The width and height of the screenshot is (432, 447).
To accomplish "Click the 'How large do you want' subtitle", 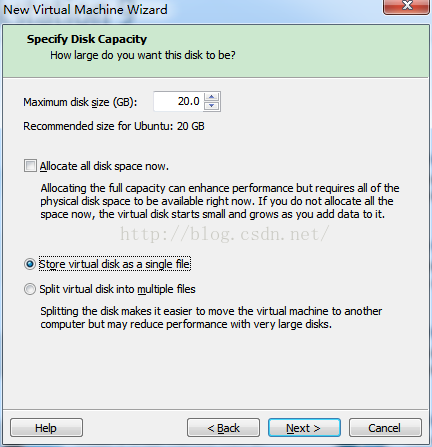I will [143, 55].
